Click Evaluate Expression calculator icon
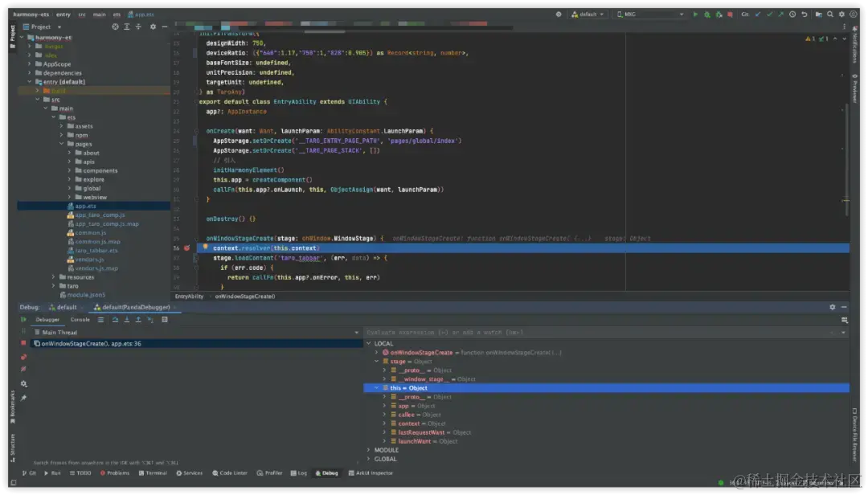 coord(165,320)
